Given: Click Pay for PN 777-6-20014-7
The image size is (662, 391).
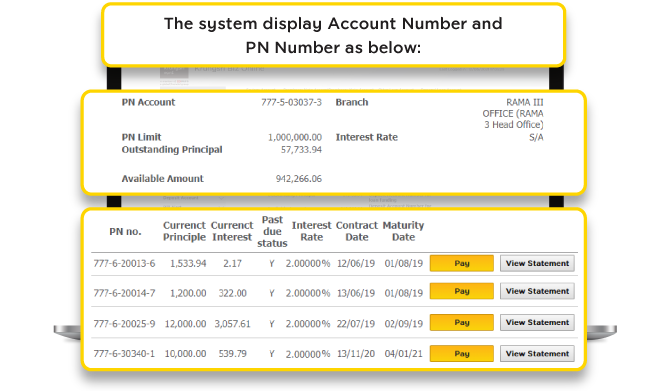Looking at the screenshot, I should pyautogui.click(x=461, y=291).
